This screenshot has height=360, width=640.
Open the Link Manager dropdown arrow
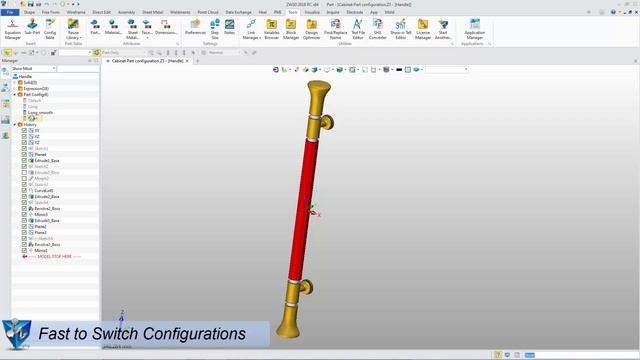(260, 38)
